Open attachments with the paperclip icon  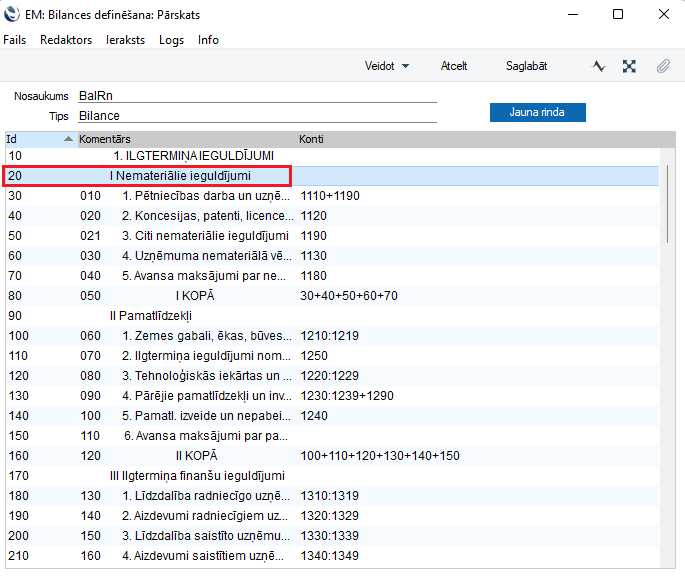click(x=662, y=66)
